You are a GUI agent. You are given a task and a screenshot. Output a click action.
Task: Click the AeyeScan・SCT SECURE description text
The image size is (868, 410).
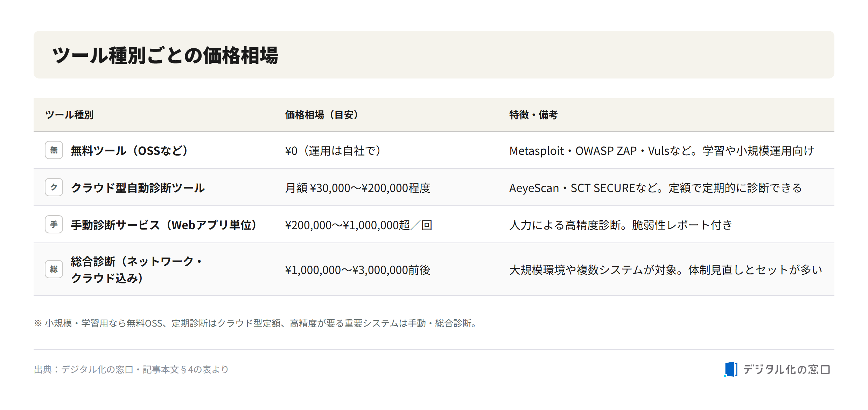pos(656,188)
